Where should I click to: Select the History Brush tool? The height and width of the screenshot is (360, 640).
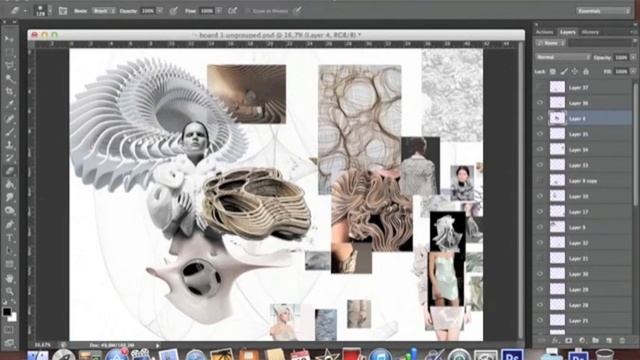pyautogui.click(x=9, y=158)
